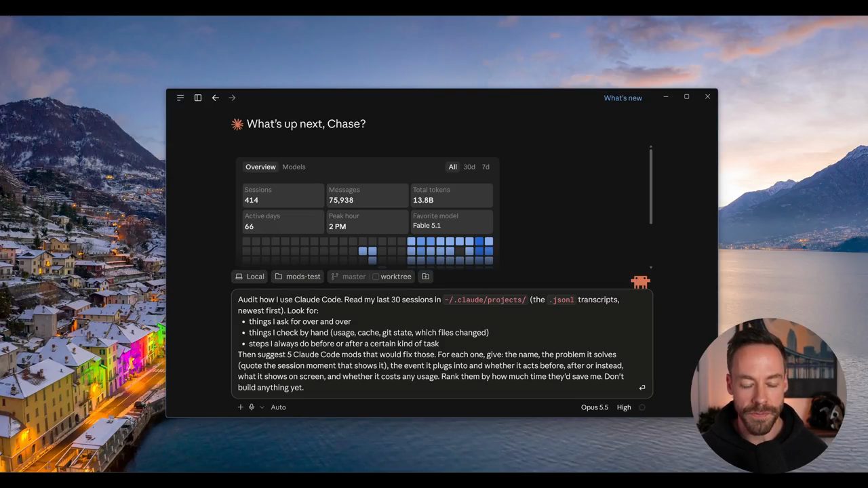The width and height of the screenshot is (868, 488).
Task: Click the Peak hour 2 PM stat card
Action: (368, 222)
